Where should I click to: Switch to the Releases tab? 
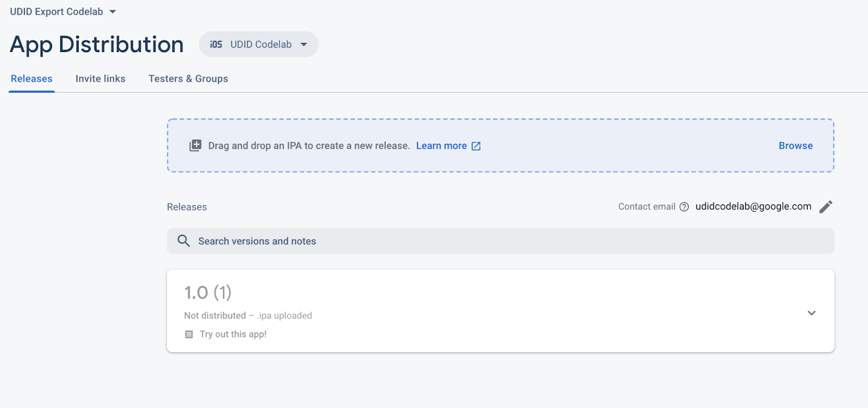tap(31, 79)
